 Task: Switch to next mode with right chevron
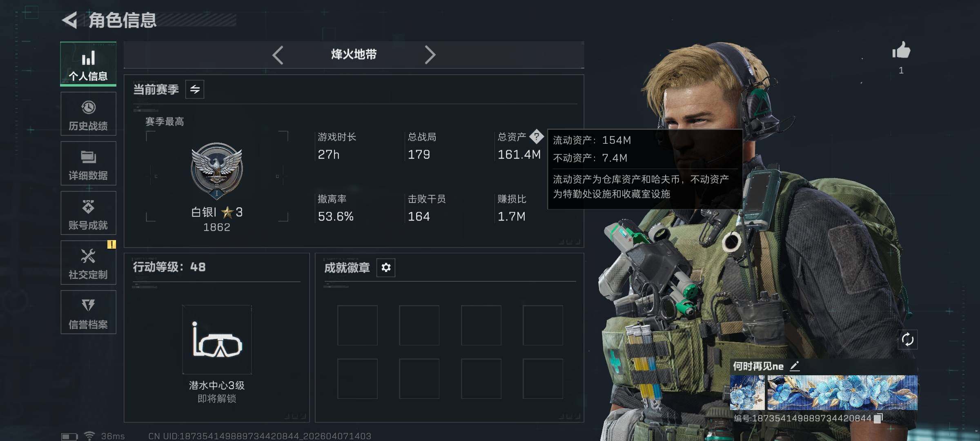point(430,55)
